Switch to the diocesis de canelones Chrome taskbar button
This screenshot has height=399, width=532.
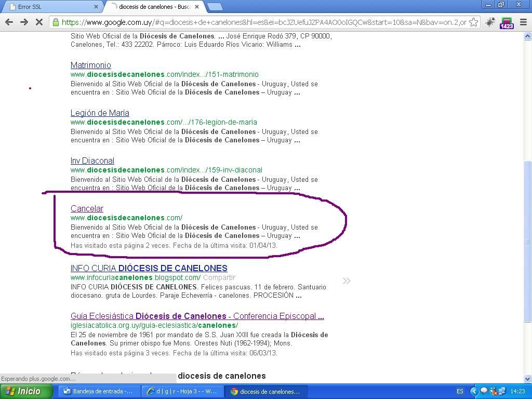[267, 392]
